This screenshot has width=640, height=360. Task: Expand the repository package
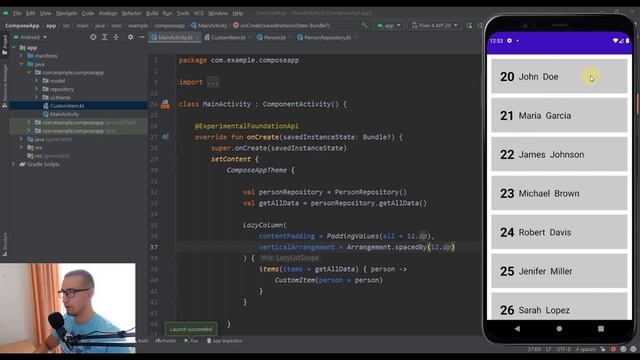point(37,89)
